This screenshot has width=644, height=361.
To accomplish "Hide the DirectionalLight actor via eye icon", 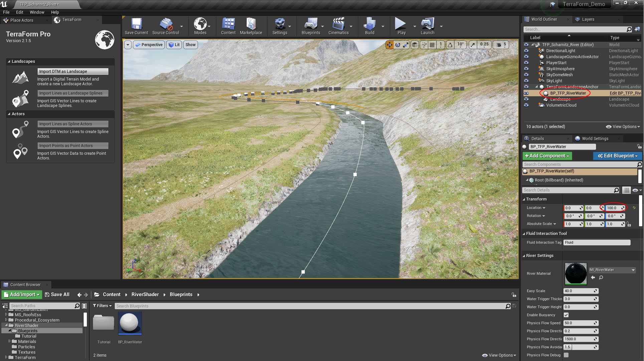I will pyautogui.click(x=526, y=51).
